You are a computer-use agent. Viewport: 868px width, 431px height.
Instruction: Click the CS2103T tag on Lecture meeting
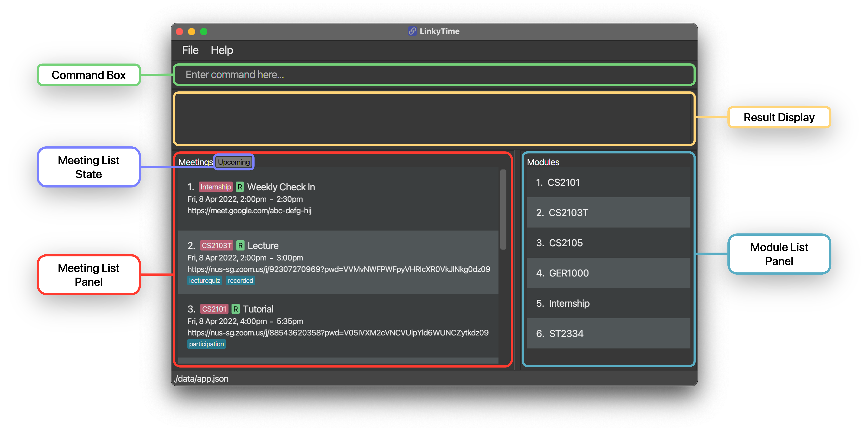click(217, 245)
